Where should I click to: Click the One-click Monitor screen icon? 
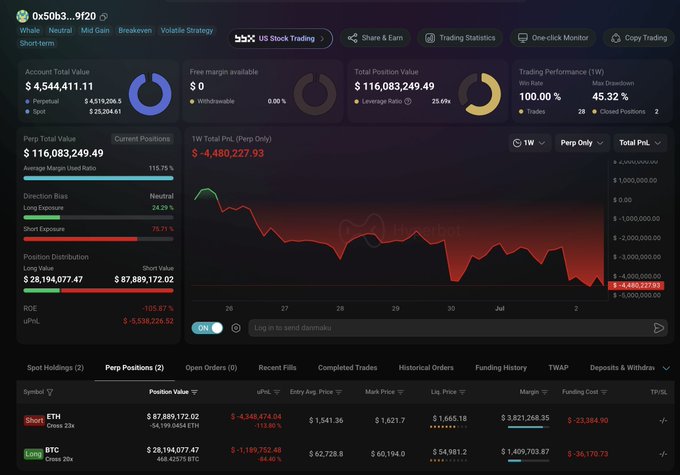(x=523, y=38)
